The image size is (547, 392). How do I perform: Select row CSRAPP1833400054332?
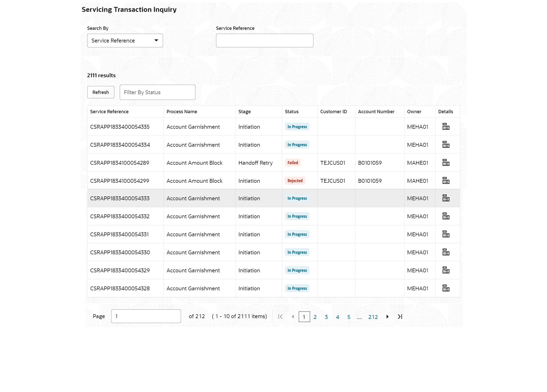coord(120,216)
